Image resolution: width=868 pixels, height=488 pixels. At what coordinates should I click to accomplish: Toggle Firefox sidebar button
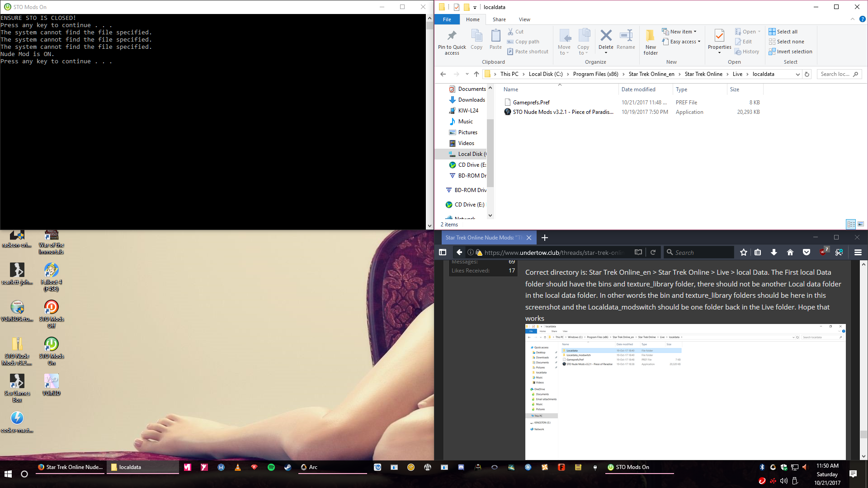pyautogui.click(x=443, y=253)
